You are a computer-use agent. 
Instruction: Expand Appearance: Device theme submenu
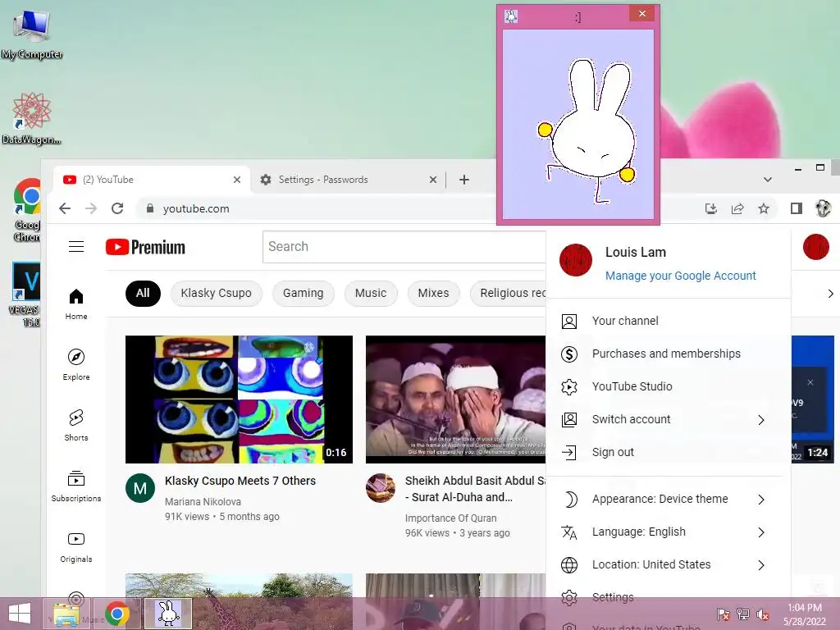[761, 500]
